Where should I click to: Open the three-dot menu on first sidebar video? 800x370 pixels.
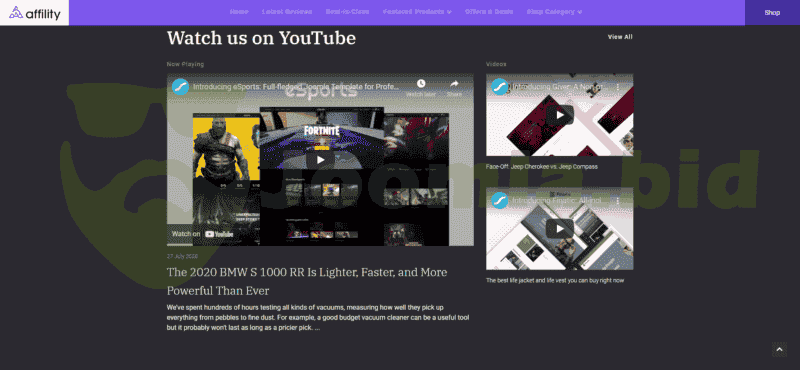pos(618,87)
